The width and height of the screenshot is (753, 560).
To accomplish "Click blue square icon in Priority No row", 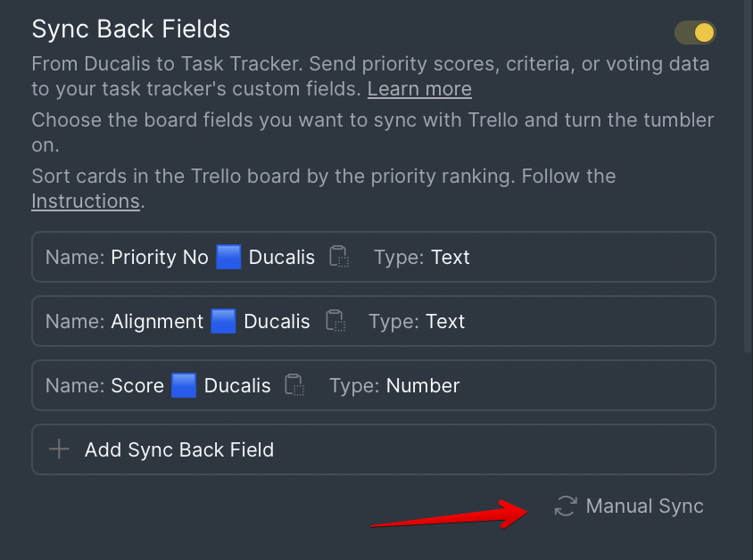I will pos(228,257).
